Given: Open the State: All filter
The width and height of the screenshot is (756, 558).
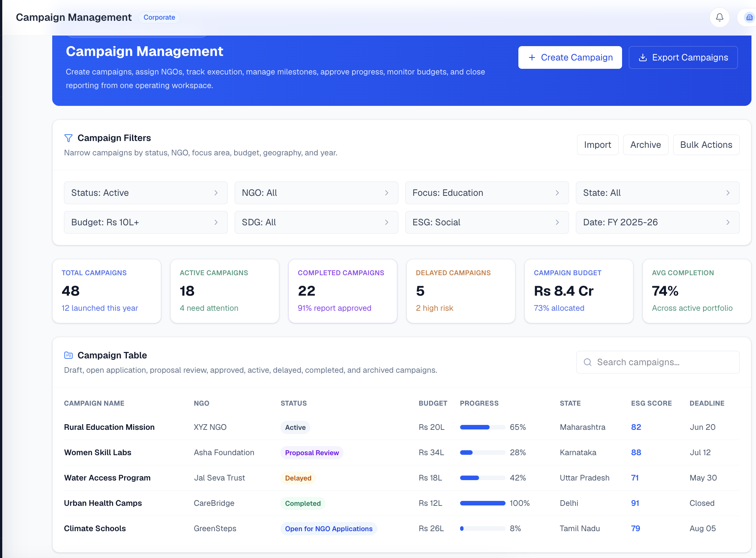Looking at the screenshot, I should pos(658,193).
